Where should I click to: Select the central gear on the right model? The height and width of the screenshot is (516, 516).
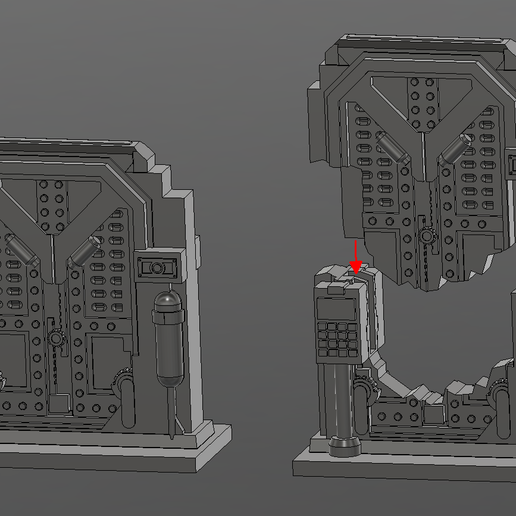[426, 236]
